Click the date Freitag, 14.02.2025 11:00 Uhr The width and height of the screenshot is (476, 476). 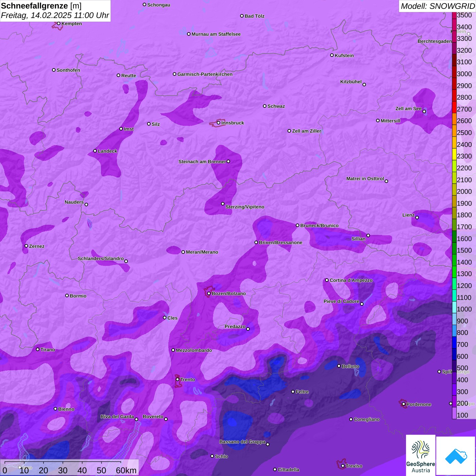click(x=55, y=15)
